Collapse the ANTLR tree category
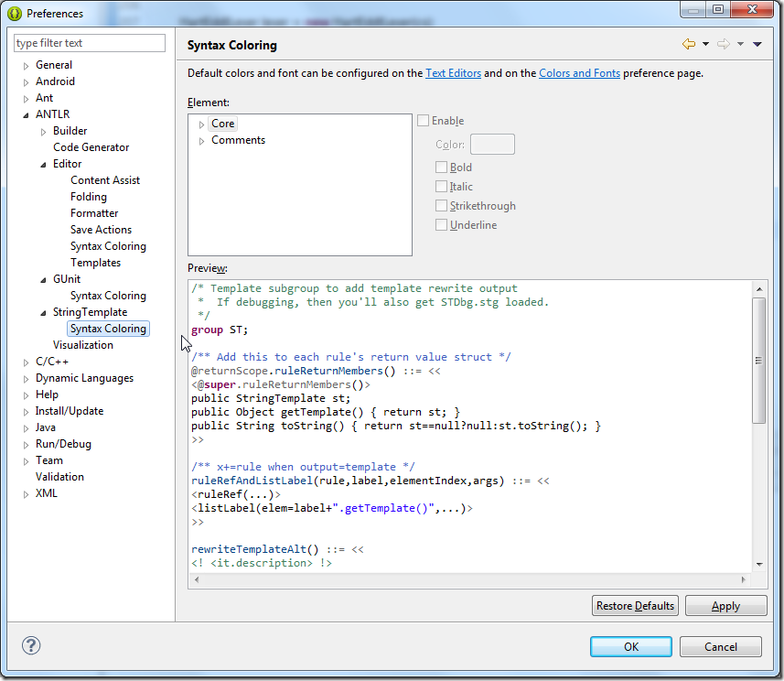 [x=27, y=115]
